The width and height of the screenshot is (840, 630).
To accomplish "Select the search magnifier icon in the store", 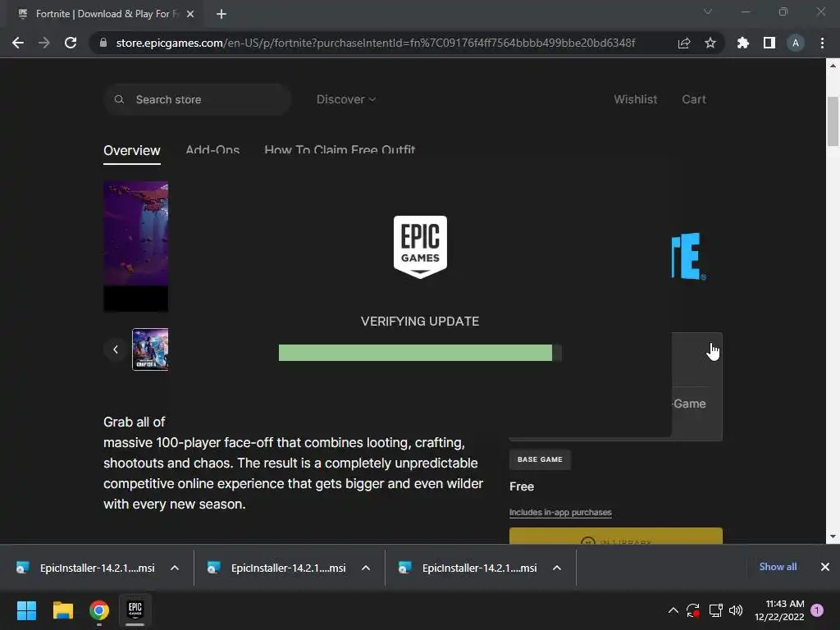I will (120, 99).
